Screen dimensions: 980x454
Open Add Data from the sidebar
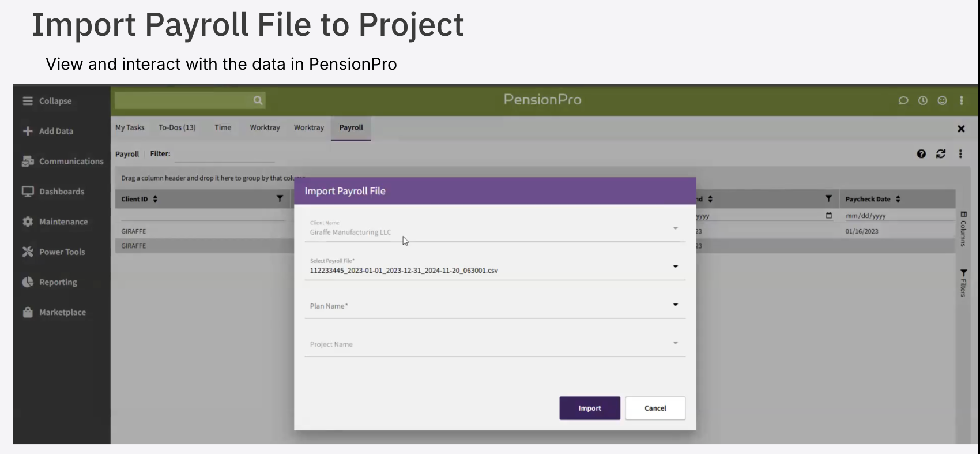pos(48,131)
